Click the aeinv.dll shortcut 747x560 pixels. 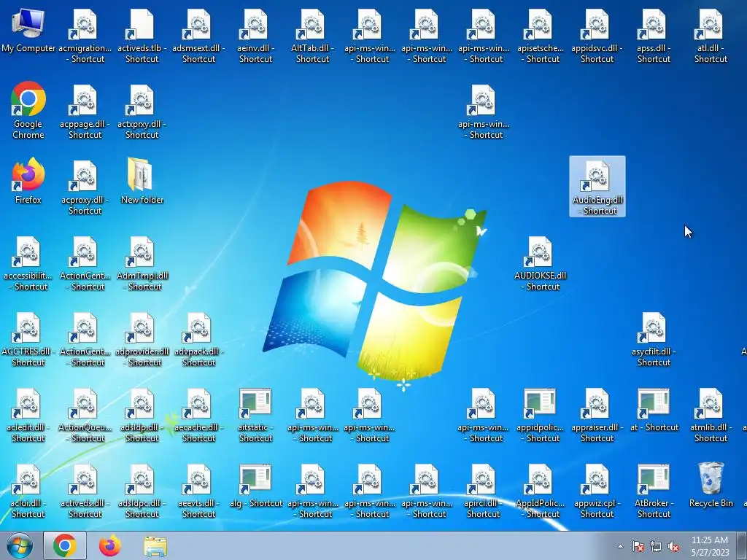pyautogui.click(x=255, y=36)
